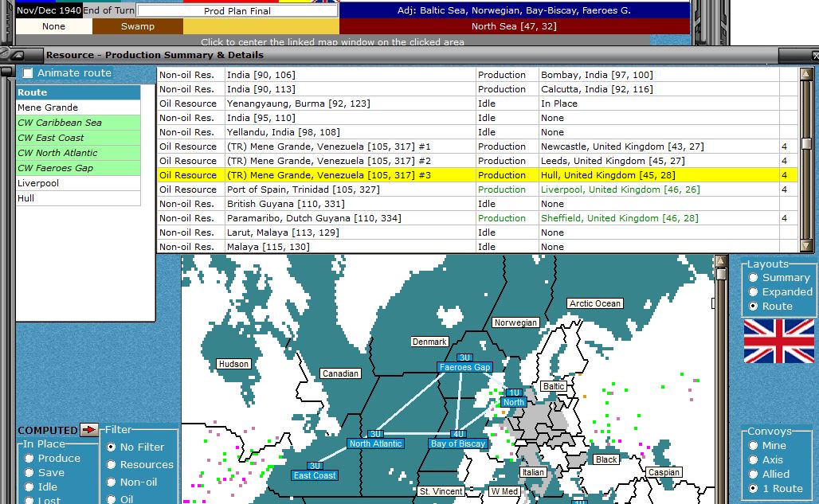Click the Swamp terrain indicator
The image size is (819, 504).
[x=137, y=26]
